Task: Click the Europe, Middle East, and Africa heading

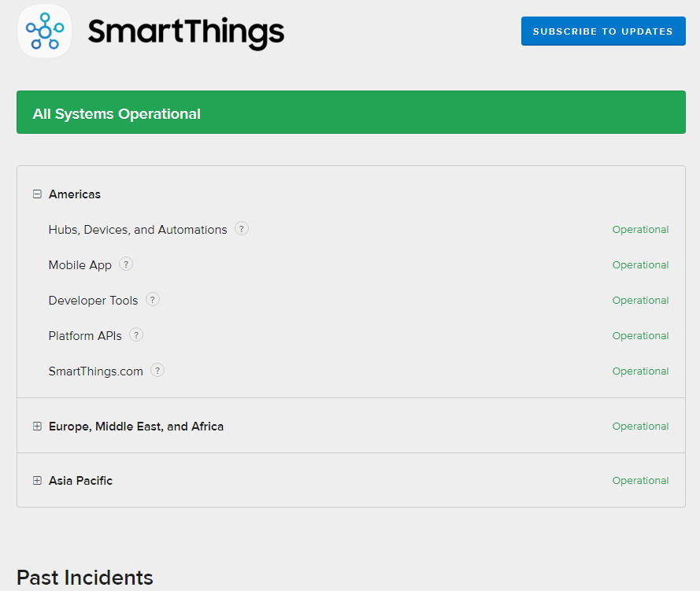Action: tap(136, 427)
